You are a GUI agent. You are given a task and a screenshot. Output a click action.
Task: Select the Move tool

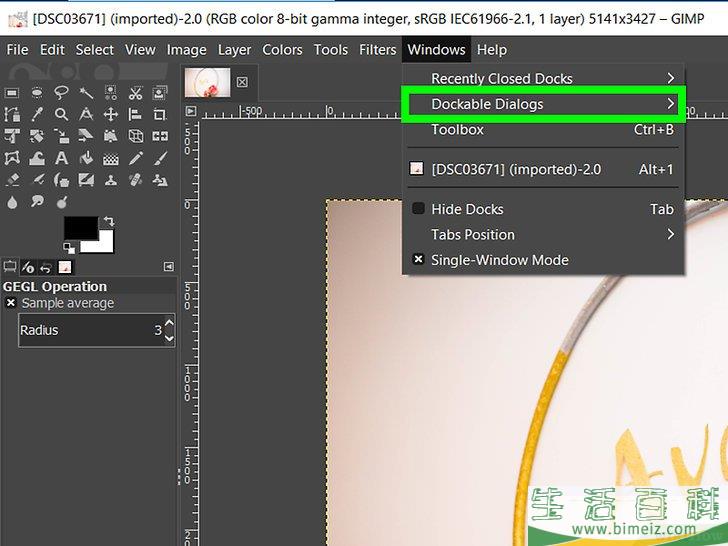coord(110,114)
